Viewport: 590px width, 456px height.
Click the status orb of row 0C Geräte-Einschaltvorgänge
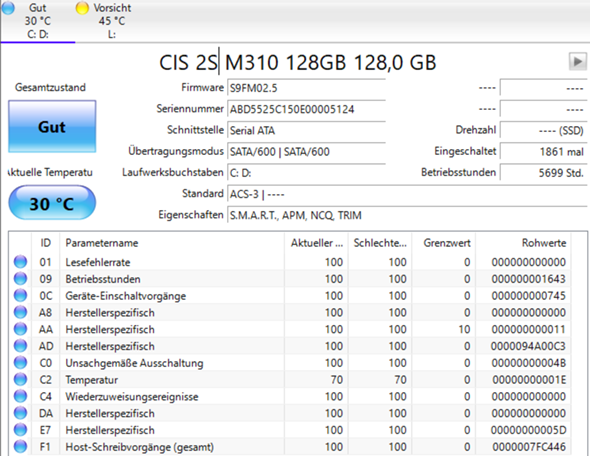tap(20, 296)
